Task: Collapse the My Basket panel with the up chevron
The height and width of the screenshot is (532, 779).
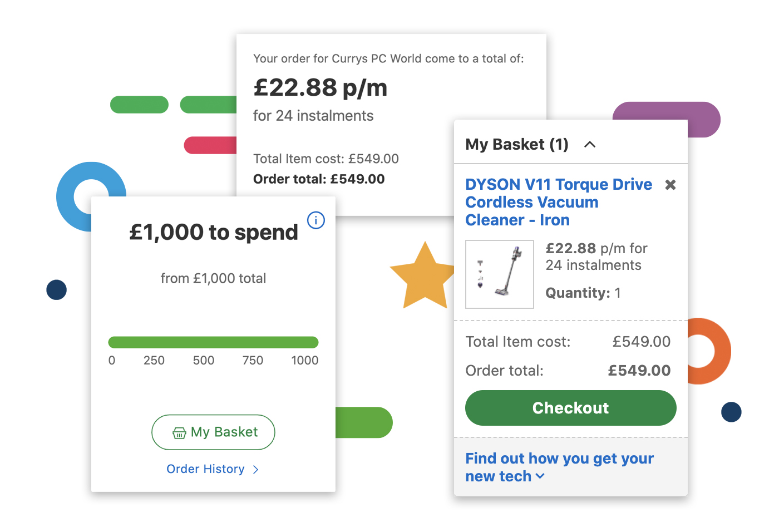Action: pyautogui.click(x=590, y=144)
